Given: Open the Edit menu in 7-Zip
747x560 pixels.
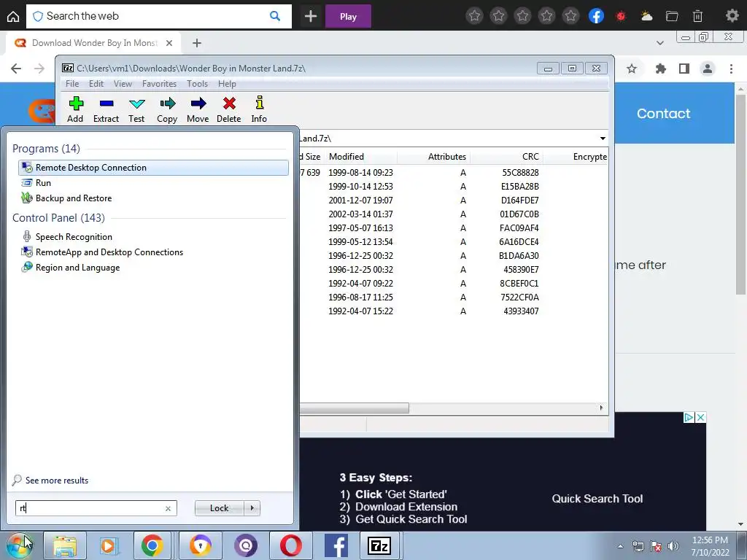Looking at the screenshot, I should pyautogui.click(x=96, y=84).
